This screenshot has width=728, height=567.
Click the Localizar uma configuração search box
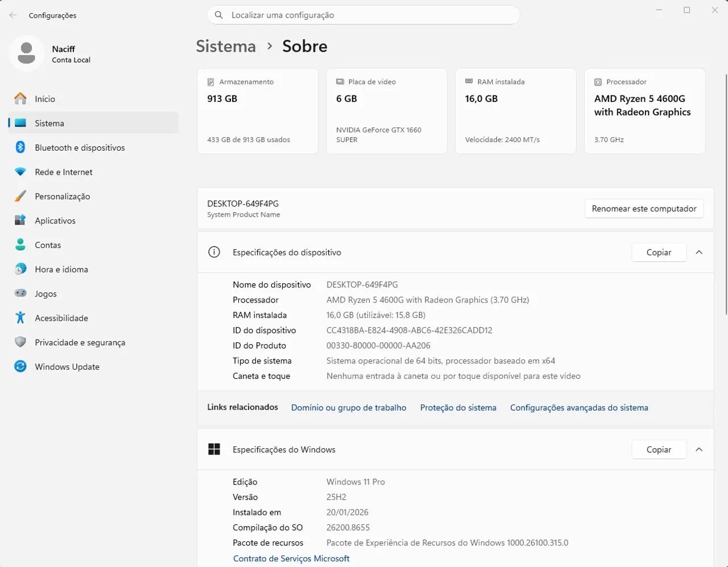(x=363, y=15)
